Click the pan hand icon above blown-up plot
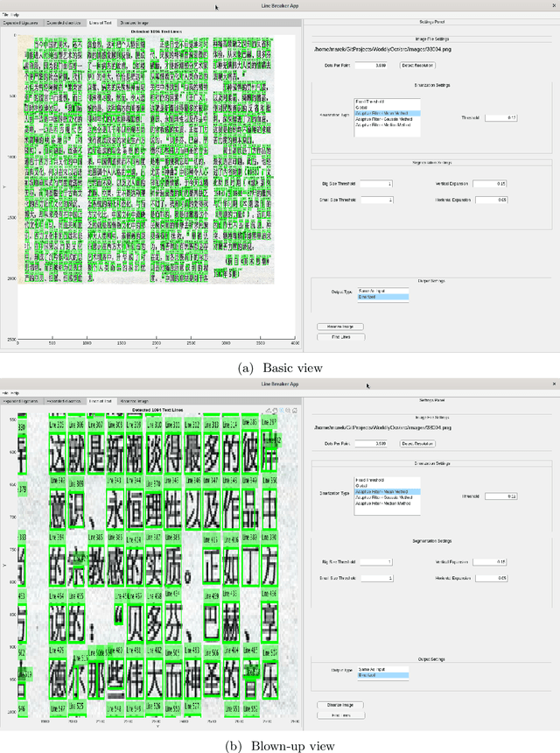Screen dimensions: 560x753 coord(275,410)
